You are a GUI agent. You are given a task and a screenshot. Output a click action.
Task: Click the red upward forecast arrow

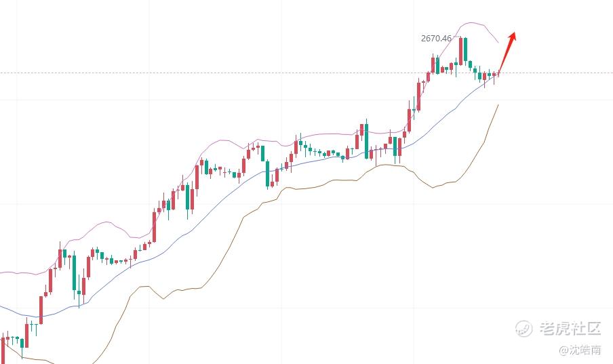tap(507, 52)
